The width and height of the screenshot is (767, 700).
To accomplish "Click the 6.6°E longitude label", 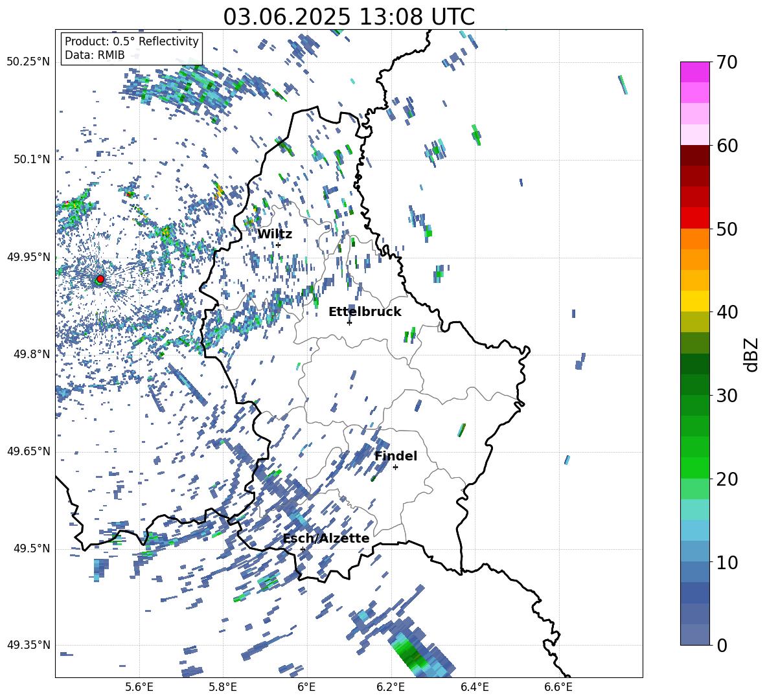I will (x=558, y=687).
